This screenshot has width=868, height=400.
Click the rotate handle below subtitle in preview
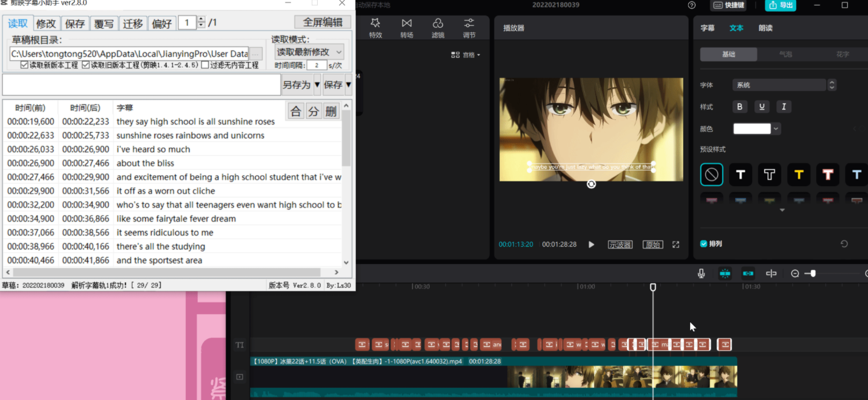pyautogui.click(x=591, y=184)
